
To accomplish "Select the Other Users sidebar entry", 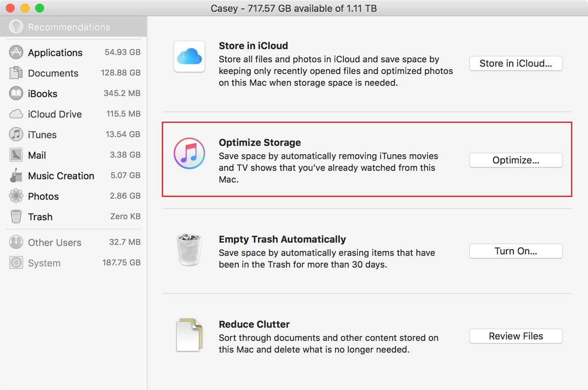I will click(x=54, y=242).
